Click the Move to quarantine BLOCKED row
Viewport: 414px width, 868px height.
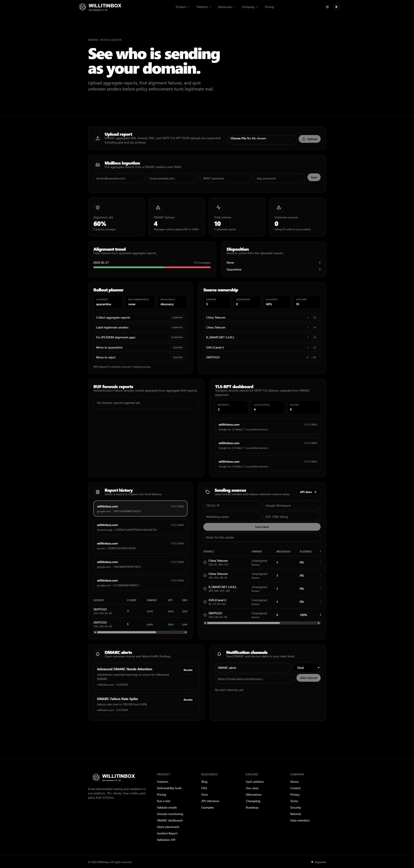140,347
